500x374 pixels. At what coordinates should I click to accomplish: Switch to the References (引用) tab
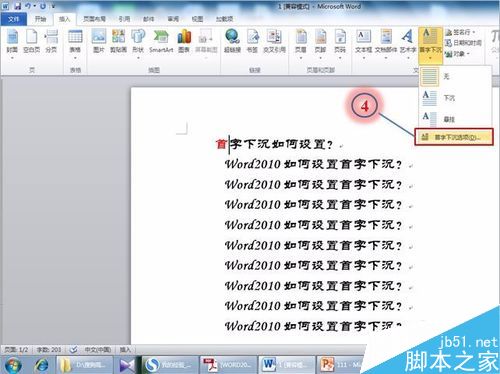click(x=124, y=19)
